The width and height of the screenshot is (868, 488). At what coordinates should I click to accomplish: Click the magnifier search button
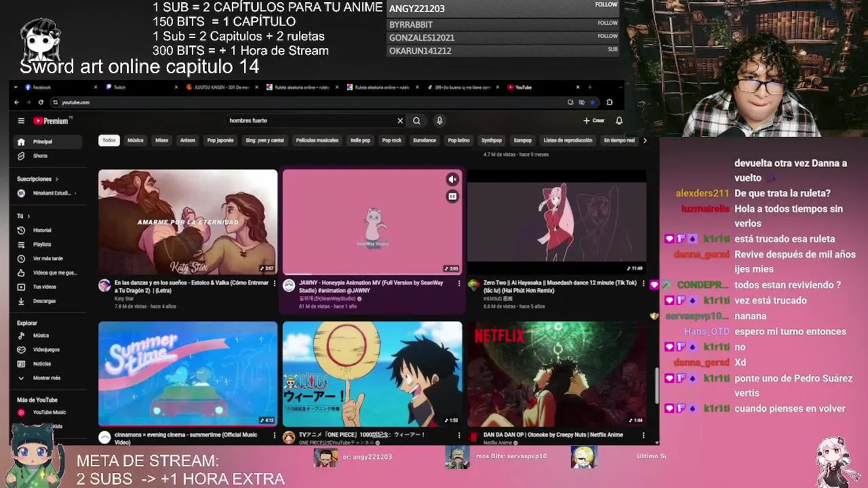[x=416, y=121]
